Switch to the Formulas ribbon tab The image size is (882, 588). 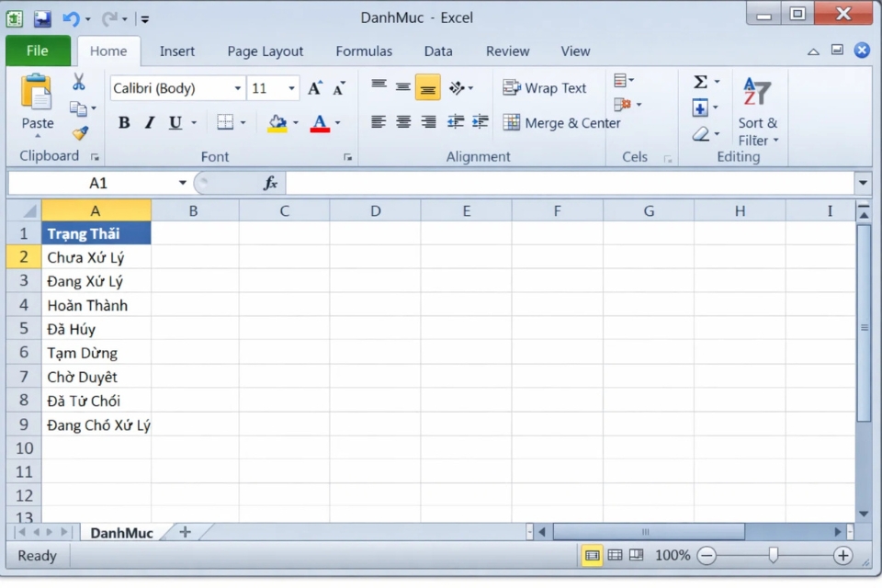tap(364, 51)
